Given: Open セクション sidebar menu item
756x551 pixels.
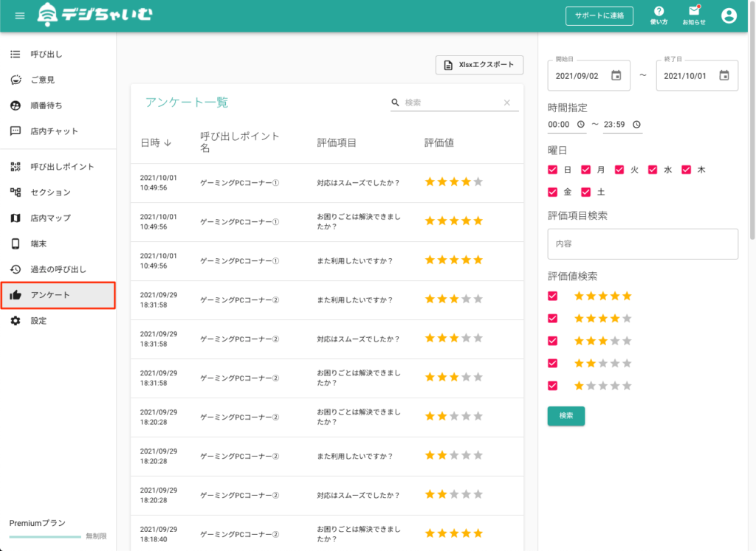Looking at the screenshot, I should (58, 193).
